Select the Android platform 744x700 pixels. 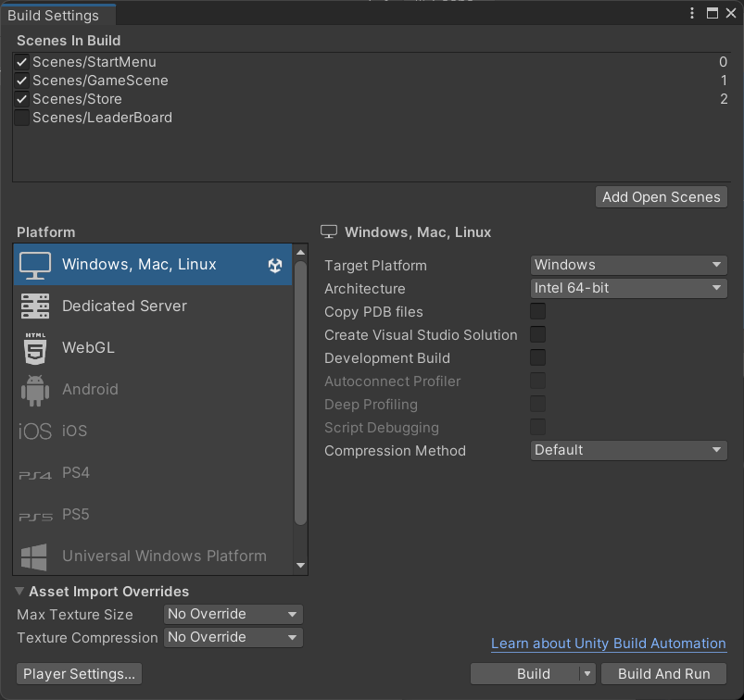[153, 390]
